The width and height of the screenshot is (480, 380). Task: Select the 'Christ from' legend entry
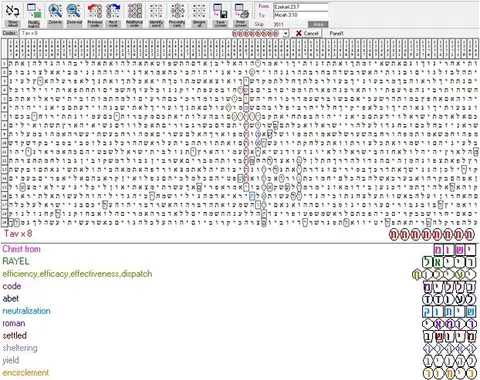coord(21,249)
